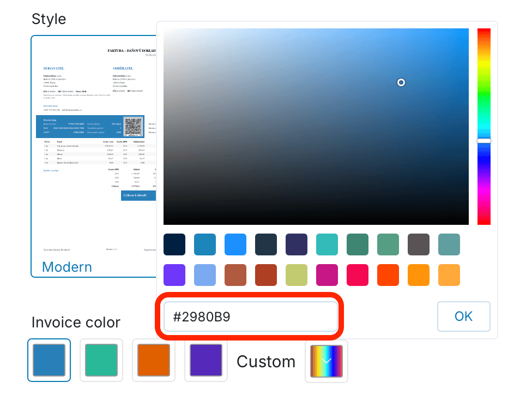Click the saturation picker circle handle
Screen dimensions: 532x406
pos(401,82)
